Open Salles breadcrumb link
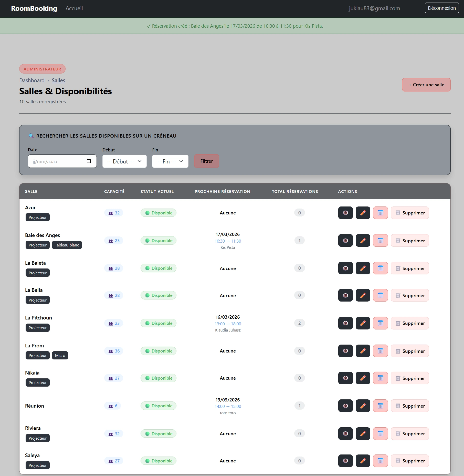The height and width of the screenshot is (476, 464). point(58,80)
